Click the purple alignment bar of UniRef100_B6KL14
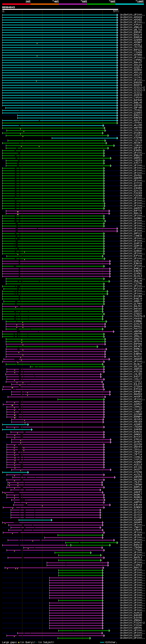The height and width of the screenshot is (644, 146). click(x=58, y=213)
